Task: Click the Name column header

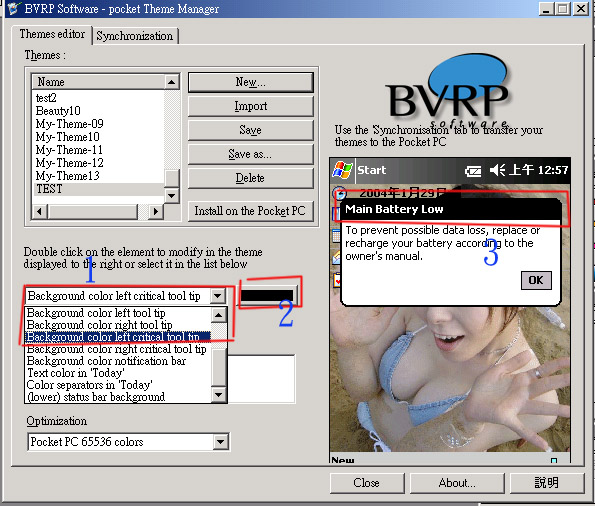Action: coord(99,82)
